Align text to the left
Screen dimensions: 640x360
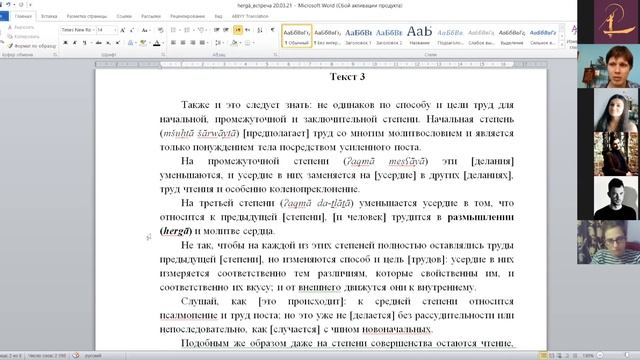(173, 42)
